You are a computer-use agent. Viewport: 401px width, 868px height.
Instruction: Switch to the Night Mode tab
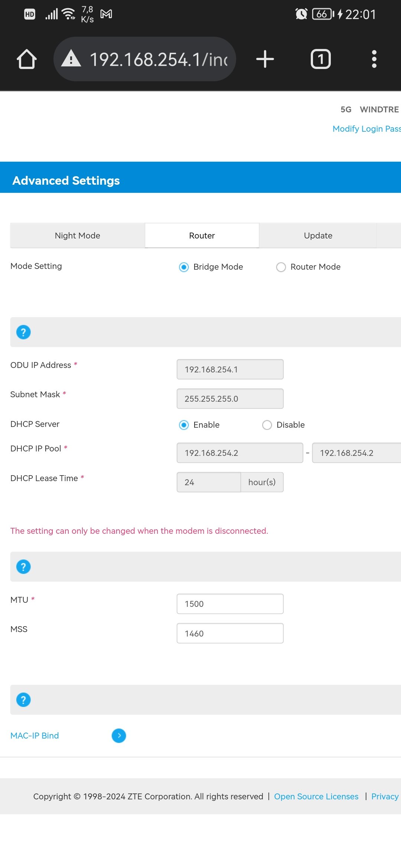pyautogui.click(x=77, y=236)
